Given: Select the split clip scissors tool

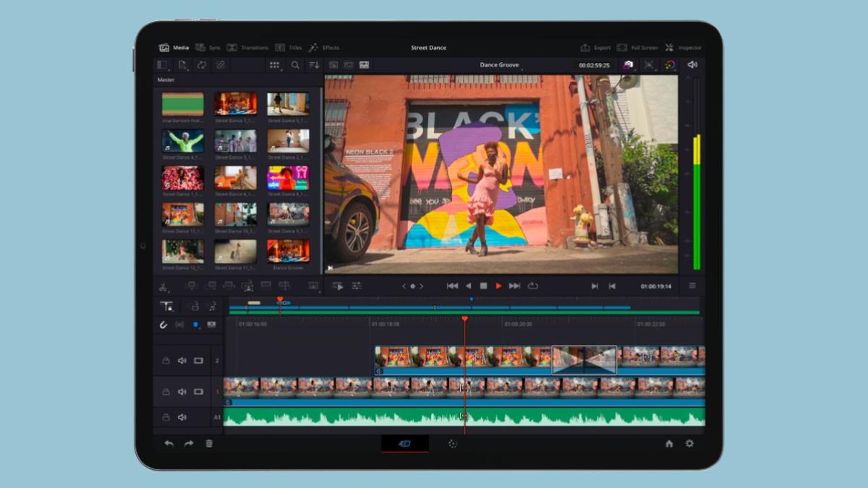Looking at the screenshot, I should point(164,286).
